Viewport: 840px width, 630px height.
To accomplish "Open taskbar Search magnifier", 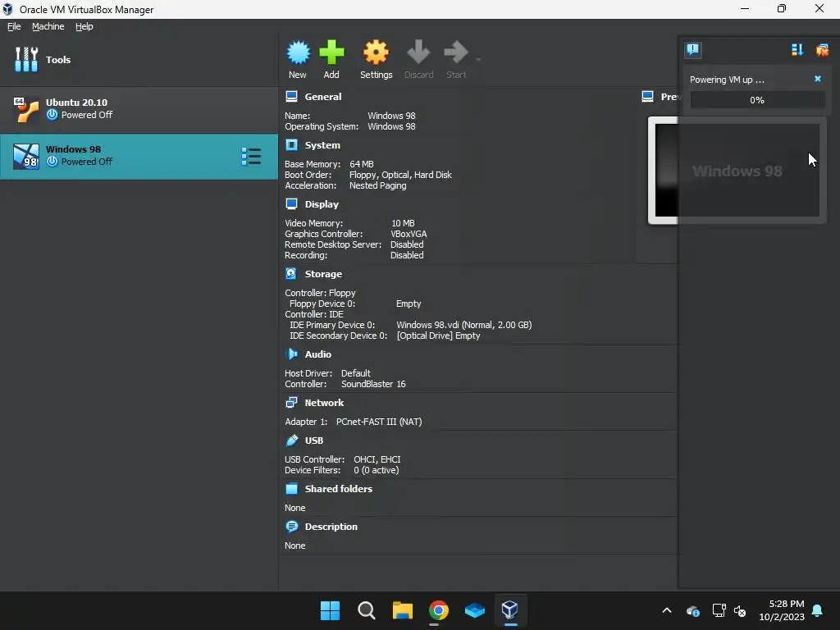I will (x=367, y=610).
